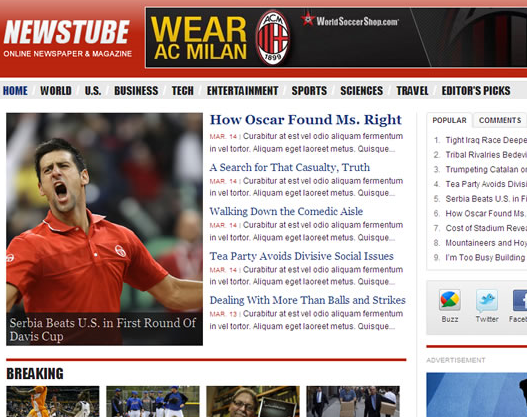Open 'Tea Party Avoids Divisive Social Issues' headline
527x417 pixels.
tap(301, 256)
